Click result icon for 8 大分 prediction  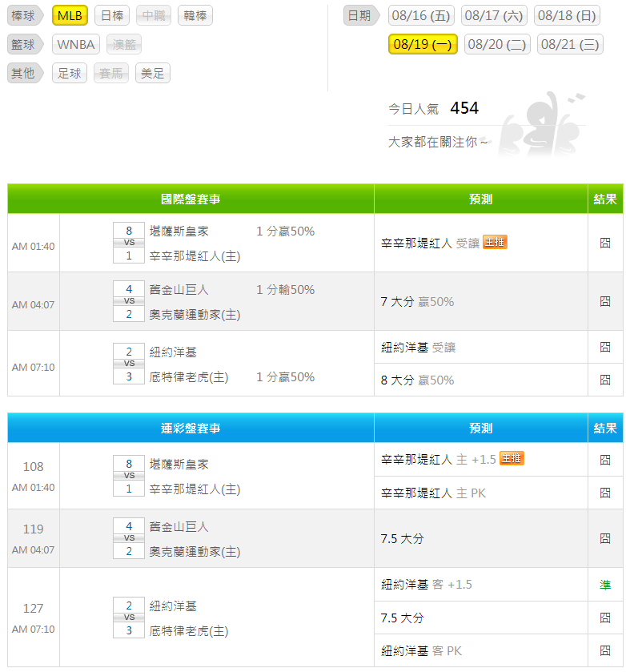tap(605, 380)
